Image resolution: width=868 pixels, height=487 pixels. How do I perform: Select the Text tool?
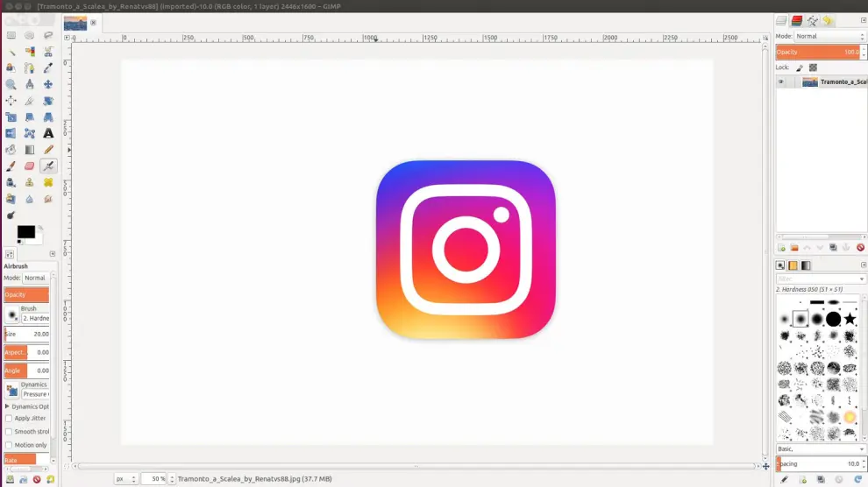tap(48, 133)
